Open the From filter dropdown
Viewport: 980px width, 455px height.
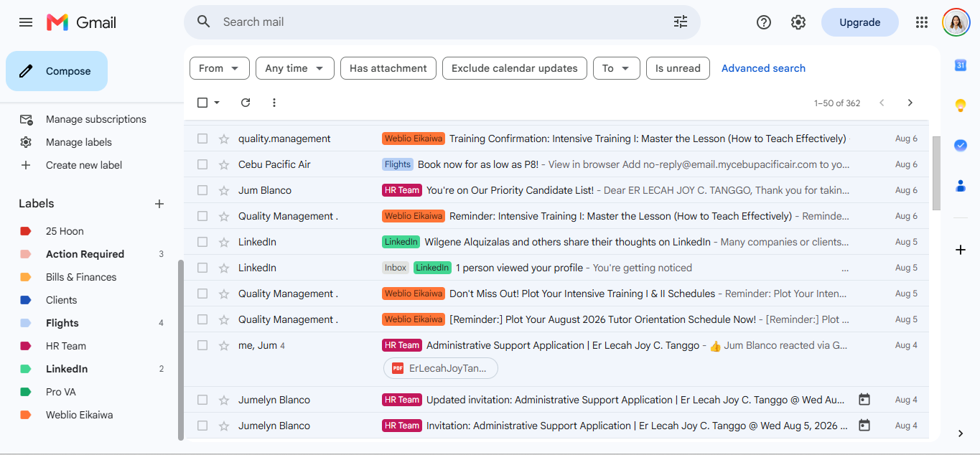220,68
